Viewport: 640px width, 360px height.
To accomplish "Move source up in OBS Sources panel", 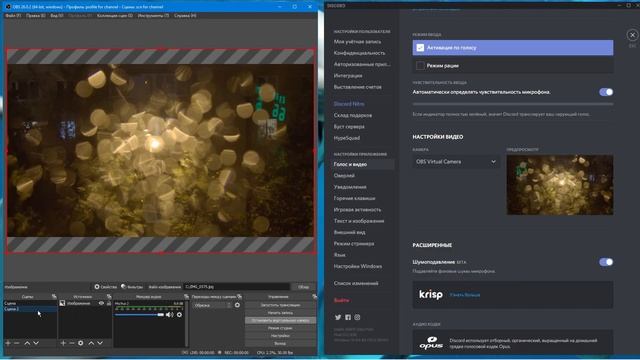I will pos(91,343).
